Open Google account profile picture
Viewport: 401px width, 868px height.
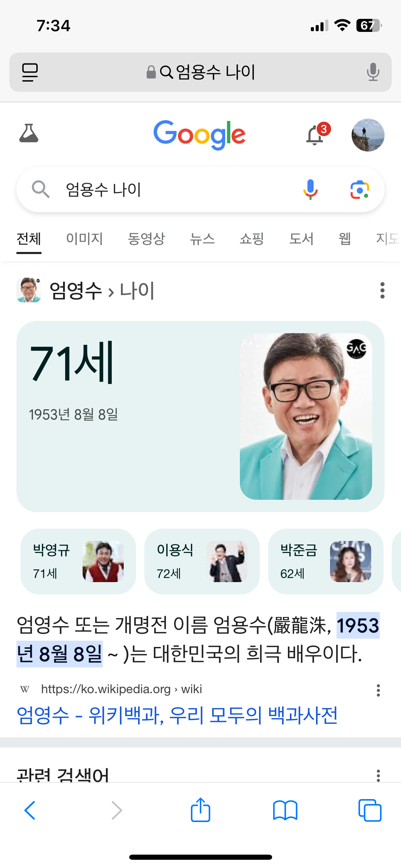click(x=368, y=135)
